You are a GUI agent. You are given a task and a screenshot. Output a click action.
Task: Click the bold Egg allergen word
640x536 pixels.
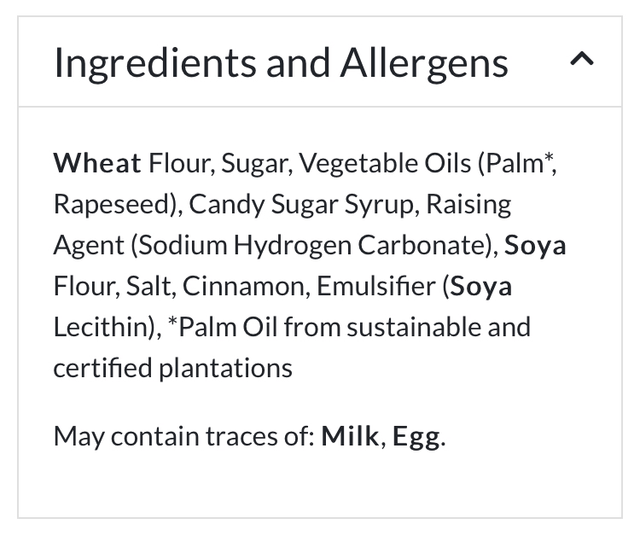(x=416, y=436)
